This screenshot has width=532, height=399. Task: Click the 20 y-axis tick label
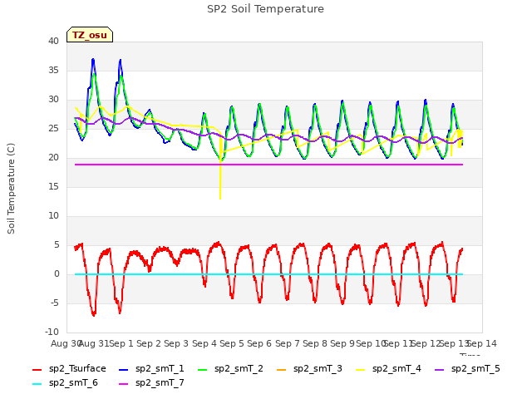point(53,157)
